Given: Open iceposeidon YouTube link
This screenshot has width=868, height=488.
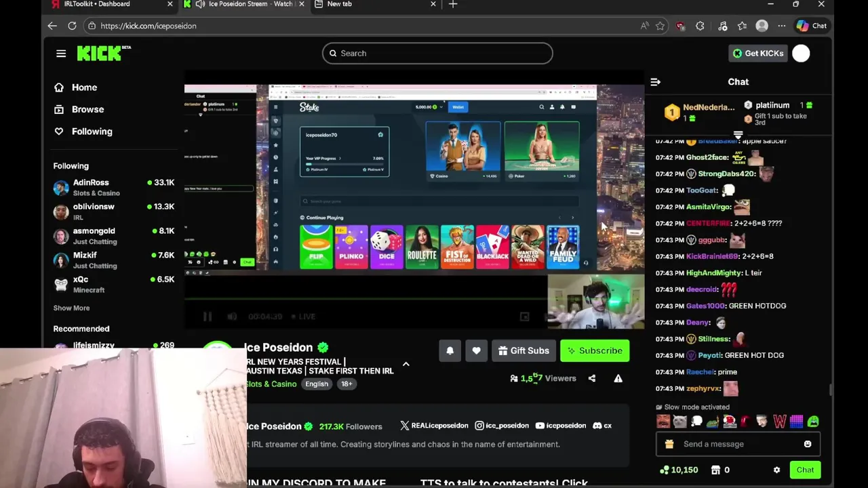Looking at the screenshot, I should tap(561, 426).
